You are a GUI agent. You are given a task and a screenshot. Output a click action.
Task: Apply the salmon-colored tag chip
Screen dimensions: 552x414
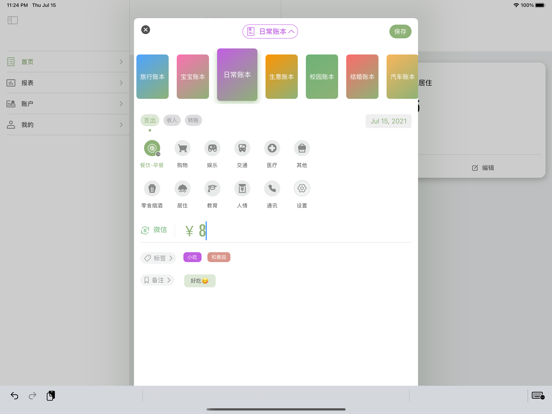point(219,257)
